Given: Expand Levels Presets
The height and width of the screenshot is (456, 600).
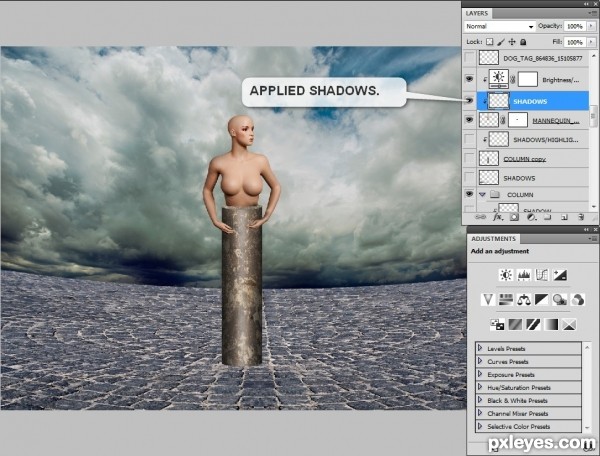Looking at the screenshot, I should tap(480, 348).
